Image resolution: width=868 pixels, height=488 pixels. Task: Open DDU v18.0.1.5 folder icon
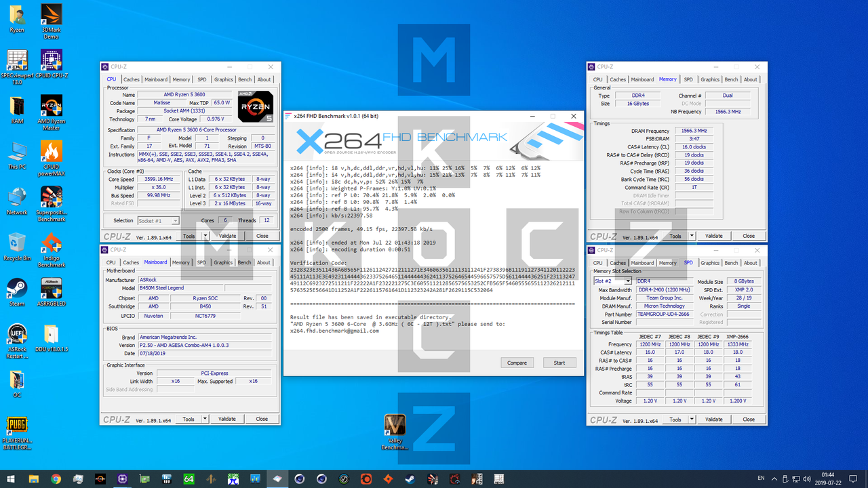pos(52,339)
